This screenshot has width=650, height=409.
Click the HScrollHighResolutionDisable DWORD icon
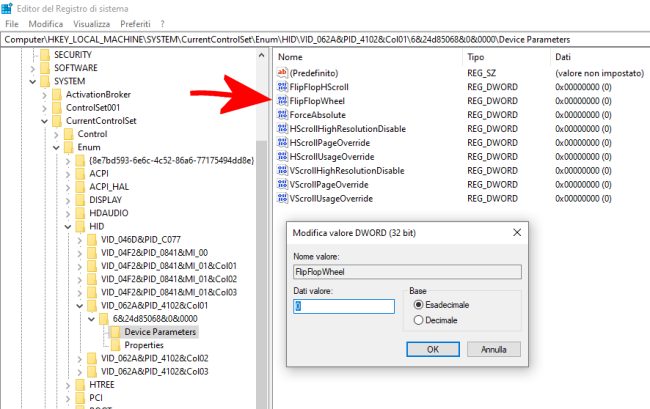282,128
